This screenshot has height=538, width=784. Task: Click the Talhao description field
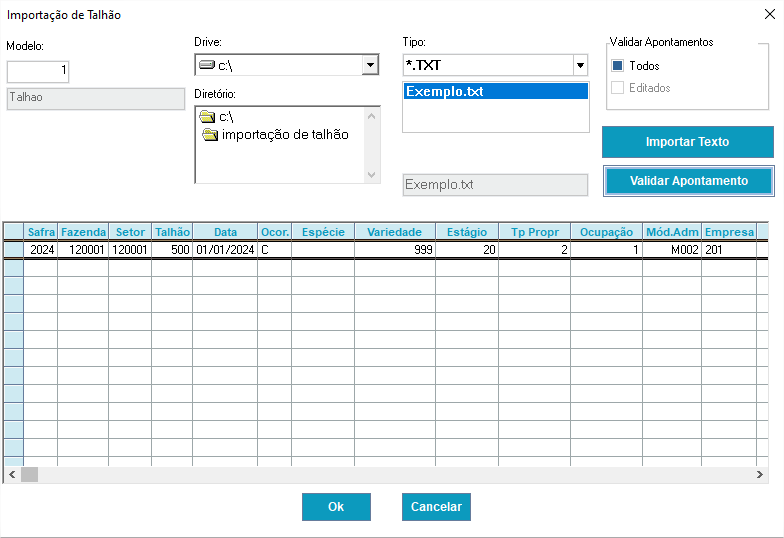tap(96, 98)
